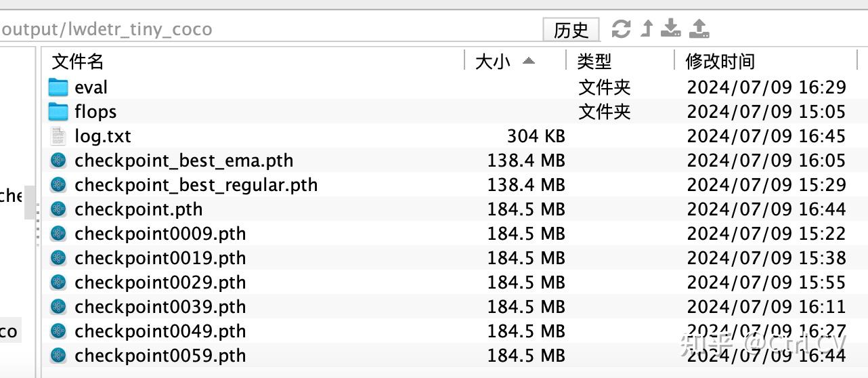The height and width of the screenshot is (378, 868).
Task: Select checkpoint_best_regular.pth file row
Action: click(x=454, y=185)
